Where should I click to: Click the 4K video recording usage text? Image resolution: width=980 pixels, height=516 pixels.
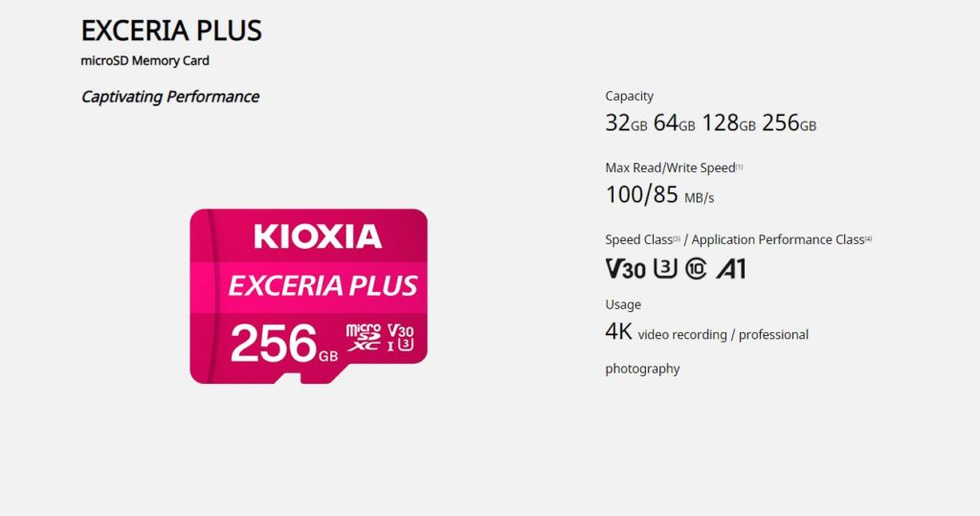click(x=706, y=333)
